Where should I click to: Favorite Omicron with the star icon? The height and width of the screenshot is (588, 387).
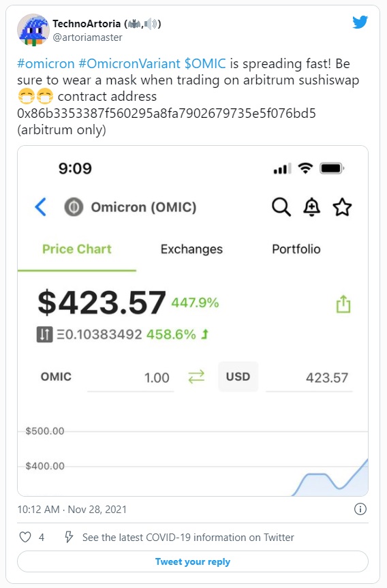342,207
